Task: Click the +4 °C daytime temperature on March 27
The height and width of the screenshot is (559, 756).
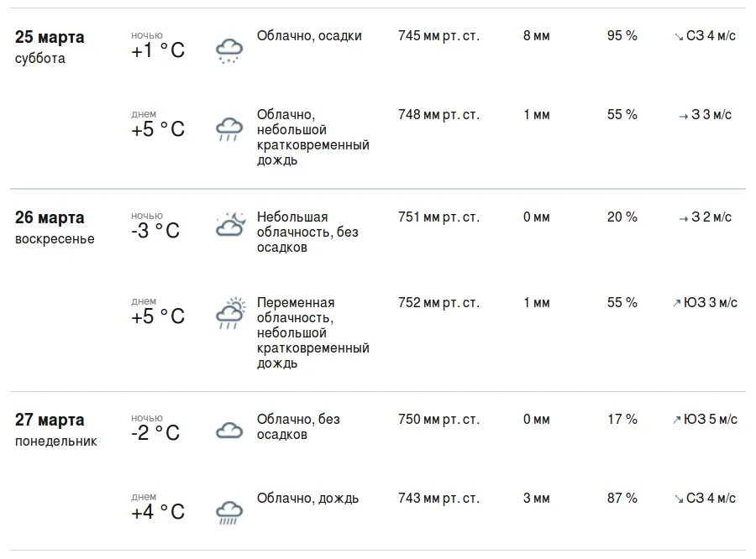Action: (158, 512)
